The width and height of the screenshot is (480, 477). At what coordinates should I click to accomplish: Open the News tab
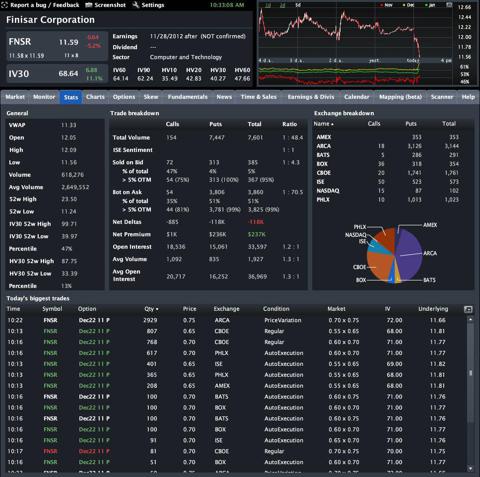[x=224, y=97]
